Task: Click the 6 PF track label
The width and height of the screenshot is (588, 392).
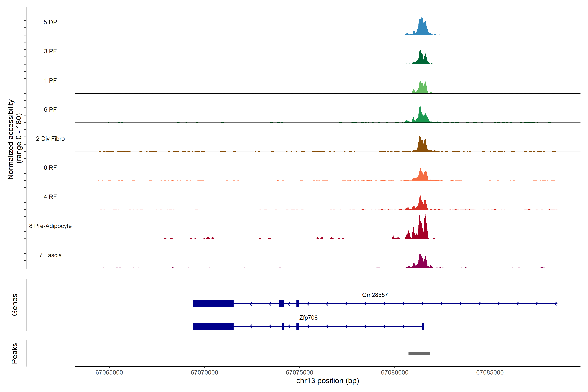Action: click(50, 109)
